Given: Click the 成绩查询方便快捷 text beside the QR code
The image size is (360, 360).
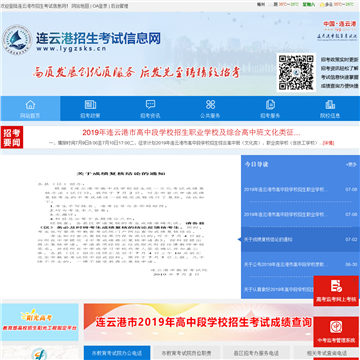Looking at the screenshot, I should (x=340, y=86).
